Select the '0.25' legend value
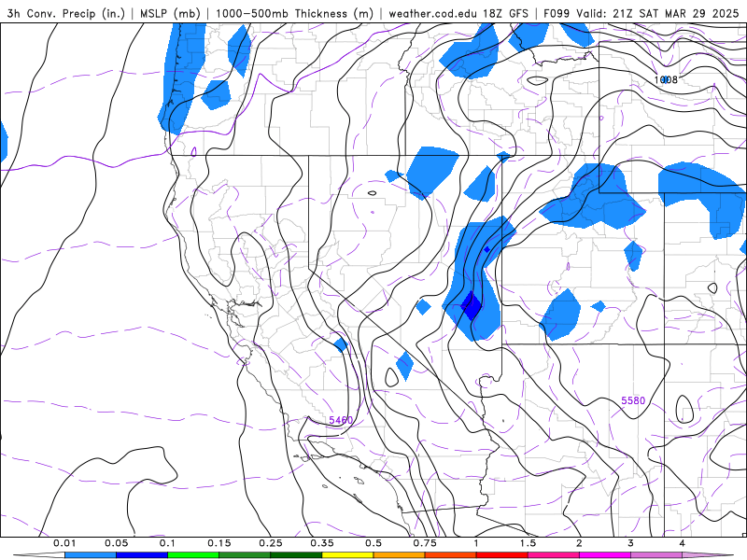 (x=271, y=543)
